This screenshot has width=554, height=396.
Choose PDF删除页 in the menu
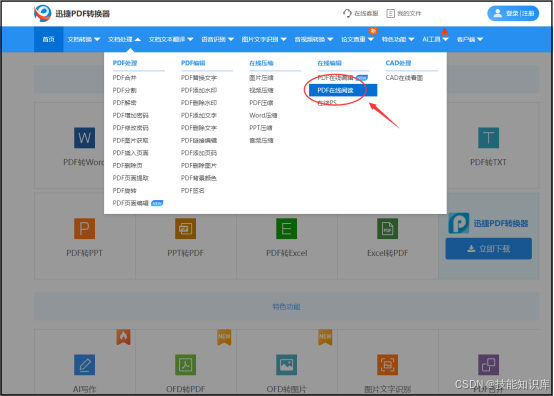128,166
